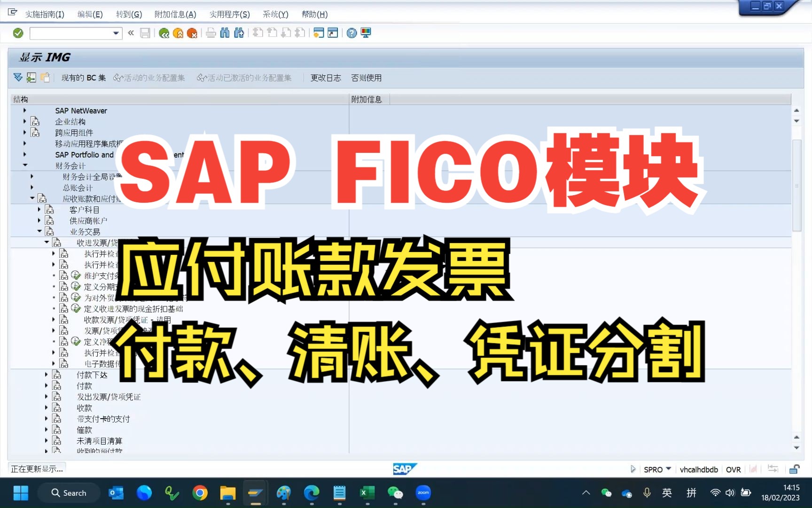Click the tree scroll-down arrow at bottom
Screen dimensions: 812x508
coord(796,448)
